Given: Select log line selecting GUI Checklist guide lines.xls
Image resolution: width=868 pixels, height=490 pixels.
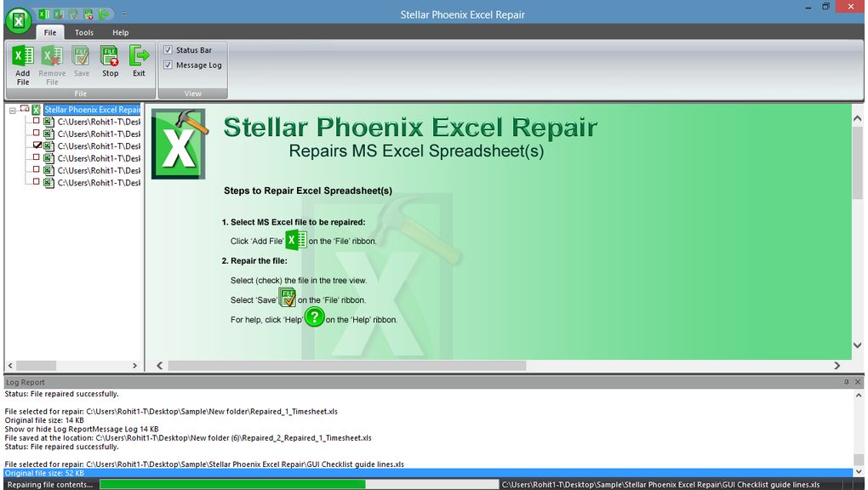Looking at the screenshot, I should point(204,464).
